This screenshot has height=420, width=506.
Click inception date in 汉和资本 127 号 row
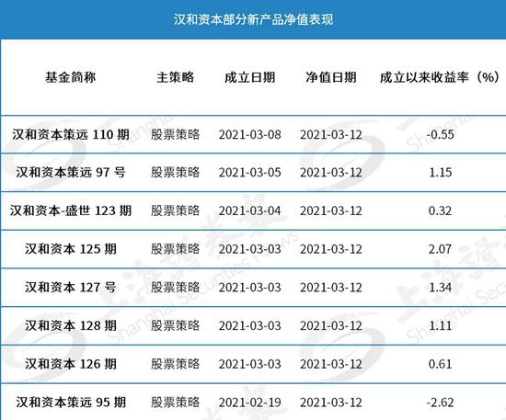coord(249,288)
